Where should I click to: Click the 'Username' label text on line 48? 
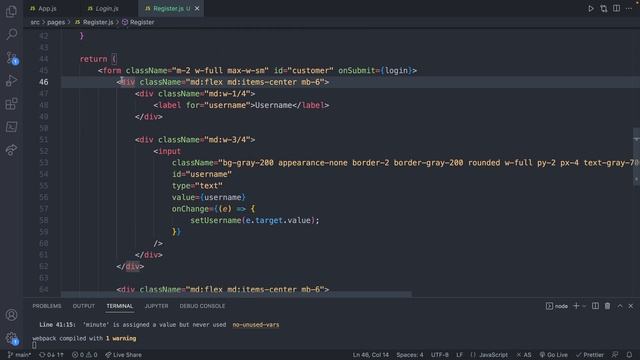coord(273,105)
